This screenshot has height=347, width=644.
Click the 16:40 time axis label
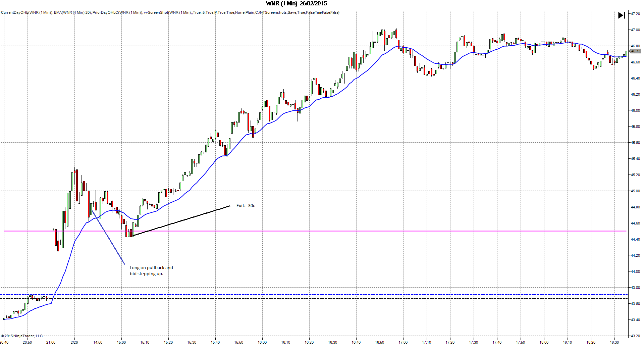click(356, 342)
